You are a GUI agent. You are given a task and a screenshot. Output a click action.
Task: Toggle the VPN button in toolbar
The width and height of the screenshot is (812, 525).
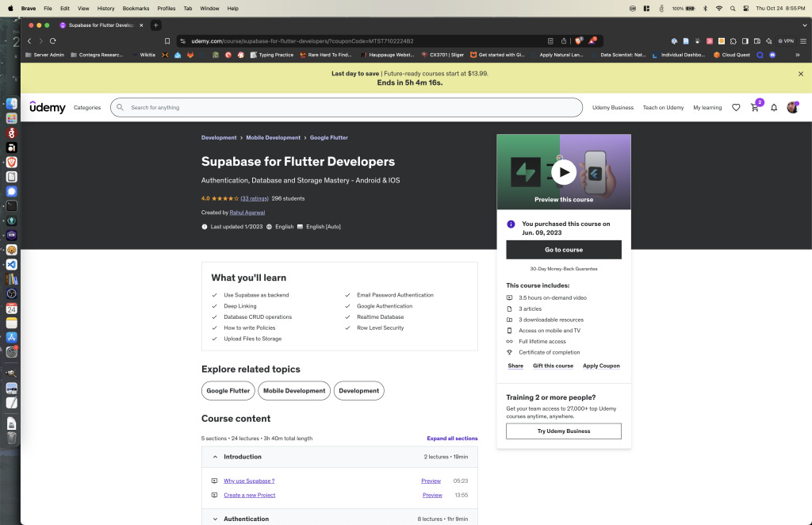(786, 41)
